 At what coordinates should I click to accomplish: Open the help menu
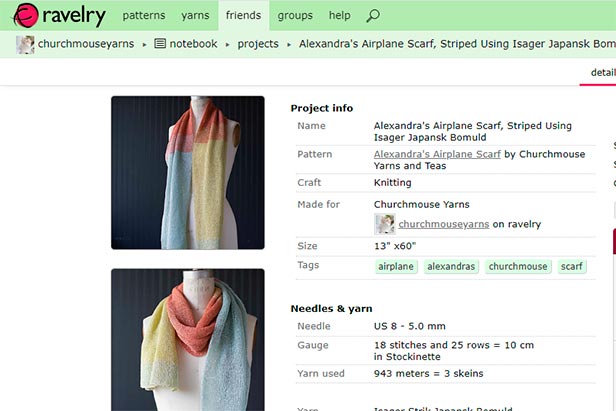point(339,15)
